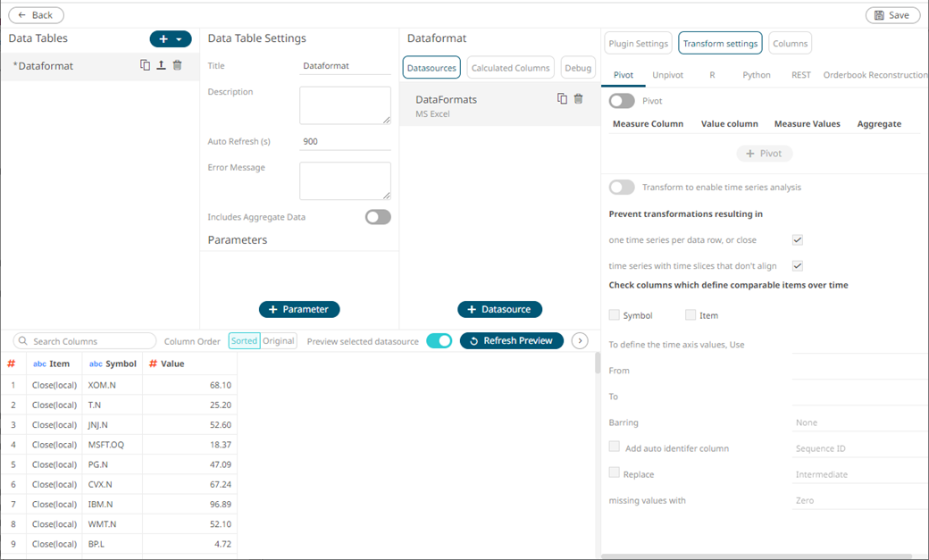Screen dimensions: 929x560
Task: Open the Barring dropdown showing None
Action: (858, 422)
